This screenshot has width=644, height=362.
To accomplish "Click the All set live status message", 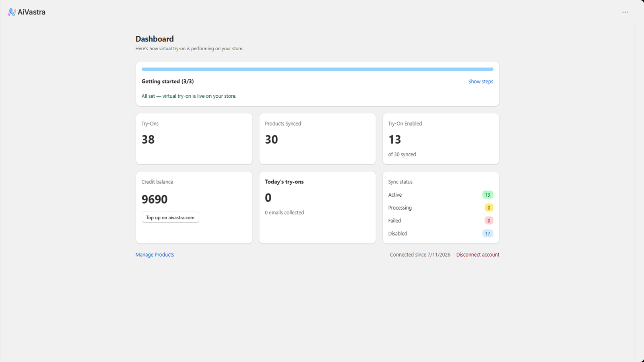I will pyautogui.click(x=189, y=96).
